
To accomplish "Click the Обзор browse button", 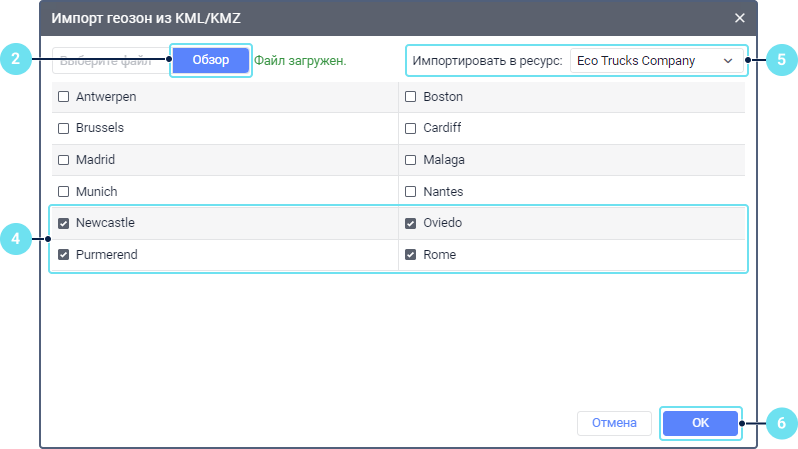I will (x=210, y=61).
